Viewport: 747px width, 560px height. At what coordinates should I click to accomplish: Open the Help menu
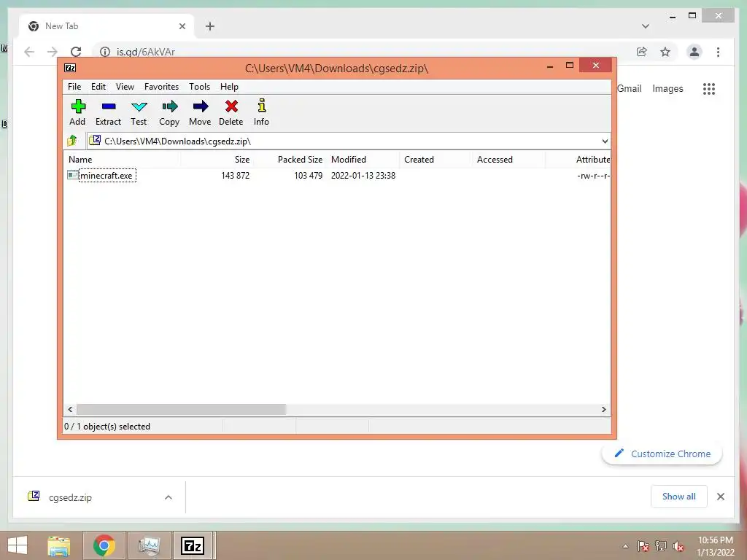pyautogui.click(x=229, y=87)
